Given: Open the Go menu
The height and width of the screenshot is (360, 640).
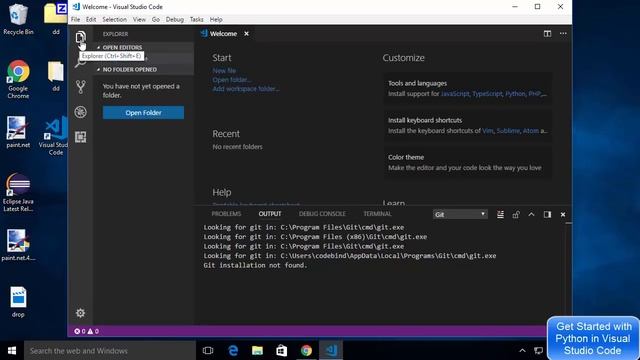Looking at the screenshot, I should 156,19.
